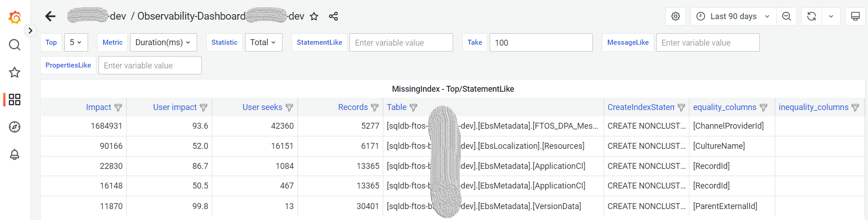This screenshot has height=220, width=868.
Task: Expand the sidebar navigation chevron
Action: point(30,31)
